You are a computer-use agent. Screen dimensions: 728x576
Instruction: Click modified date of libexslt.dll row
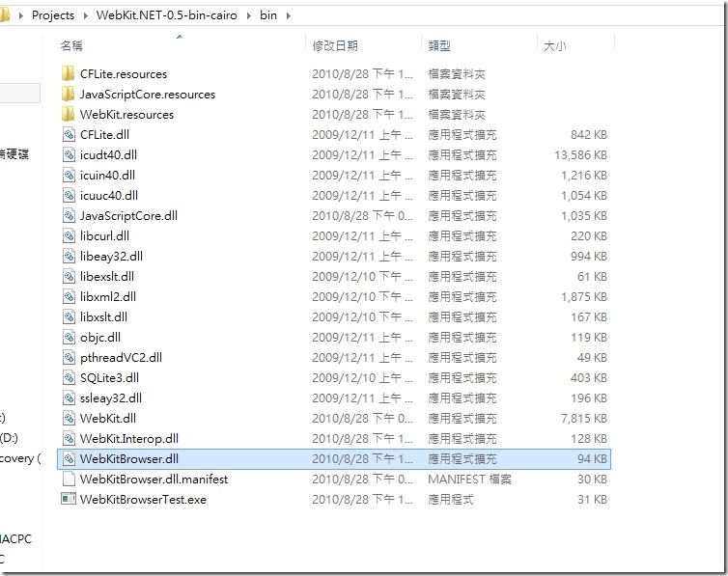362,276
